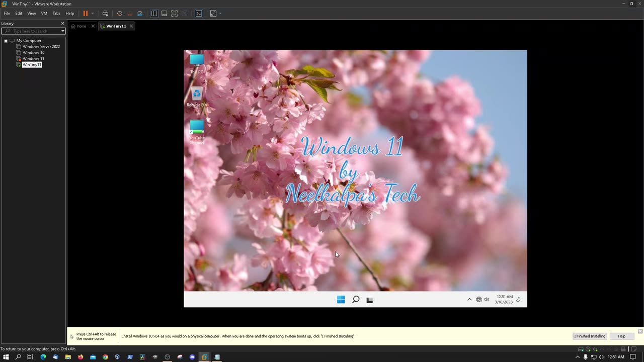Click VMware status bar CD/DVD device icon
The width and height of the screenshot is (644, 362).
click(x=588, y=349)
